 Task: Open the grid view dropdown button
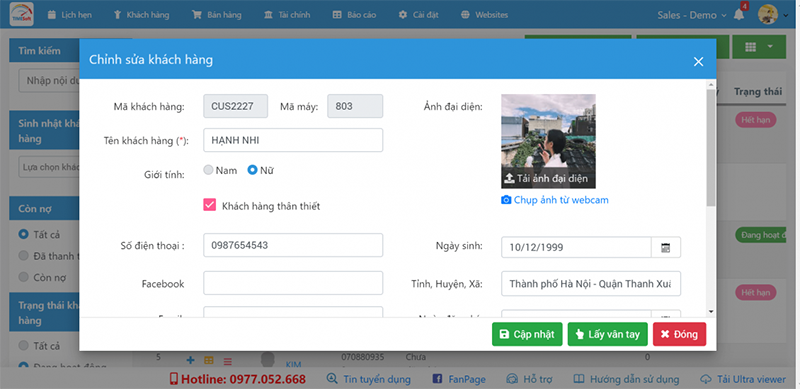[760, 47]
